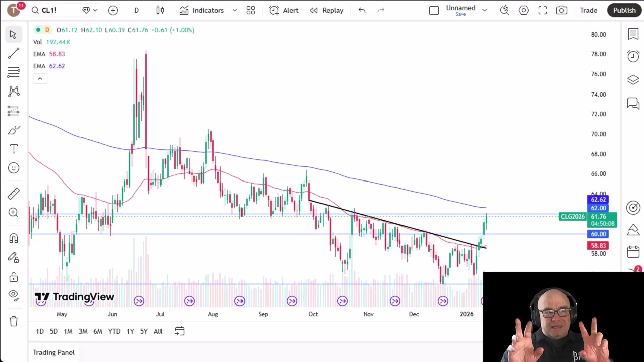Select the cursor arrow tool
This screenshot has width=644, height=362.
[13, 34]
